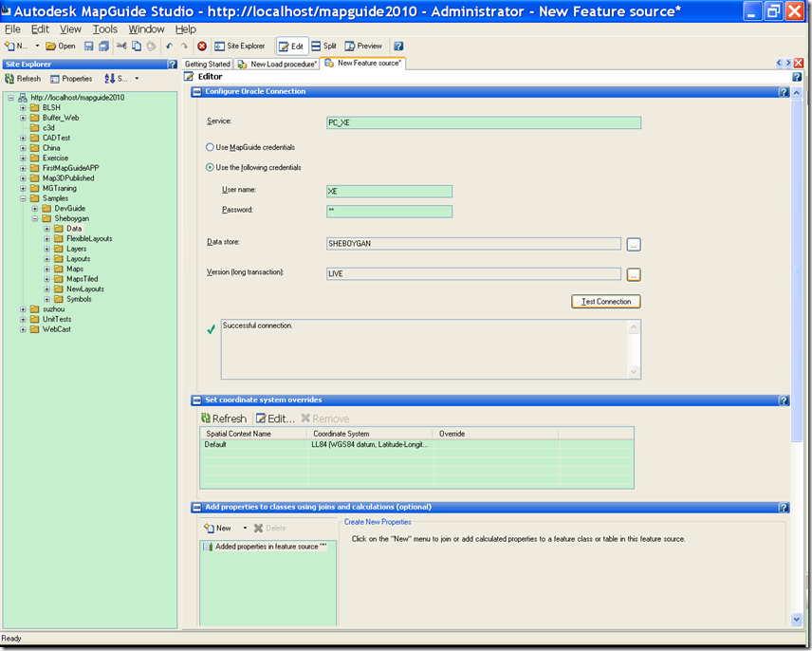This screenshot has height=651, width=812.
Task: Click the Save disk icon
Action: pos(88,46)
